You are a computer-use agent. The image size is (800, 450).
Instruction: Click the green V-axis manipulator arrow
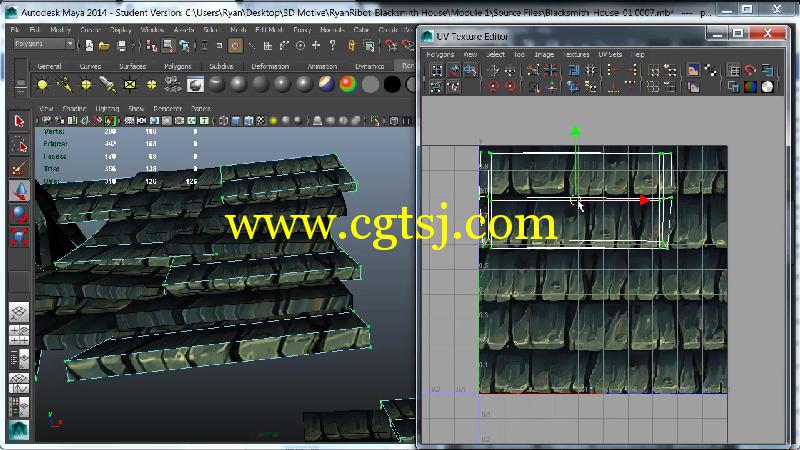pyautogui.click(x=576, y=132)
